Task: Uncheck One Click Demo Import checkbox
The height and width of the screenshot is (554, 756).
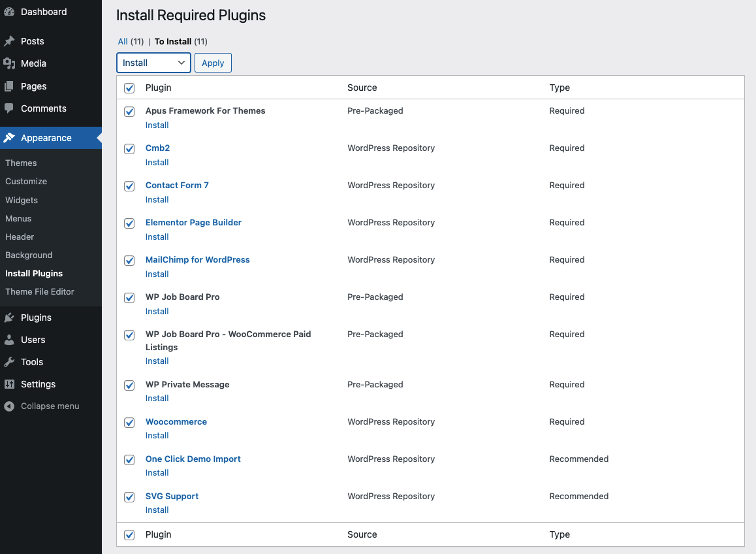Action: (x=129, y=459)
